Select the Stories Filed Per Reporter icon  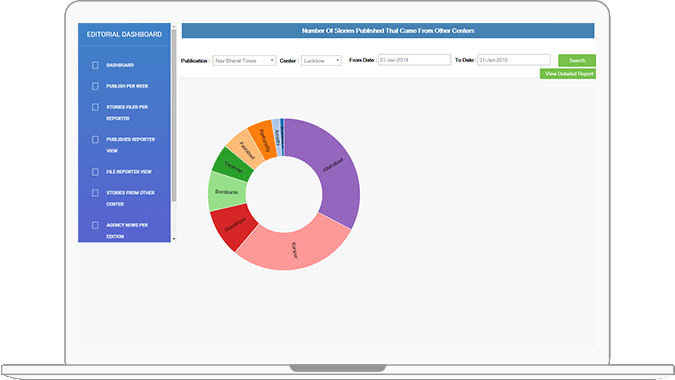95,107
